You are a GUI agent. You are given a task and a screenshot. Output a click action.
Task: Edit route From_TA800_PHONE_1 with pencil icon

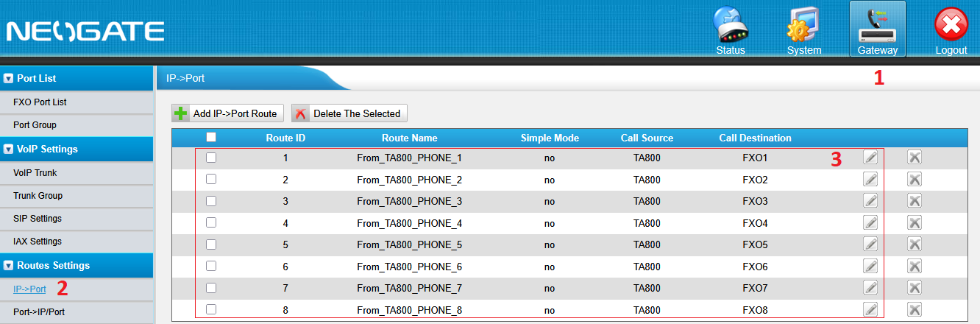pos(870,157)
